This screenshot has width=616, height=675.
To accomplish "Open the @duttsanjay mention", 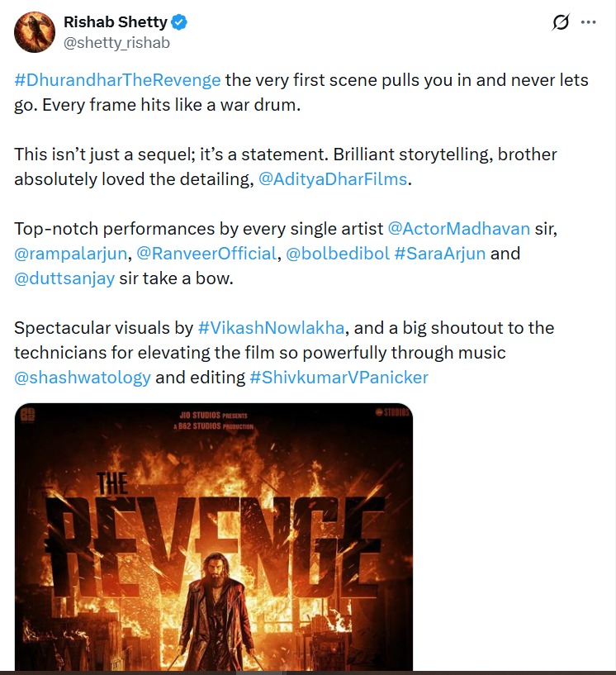I will [64, 278].
